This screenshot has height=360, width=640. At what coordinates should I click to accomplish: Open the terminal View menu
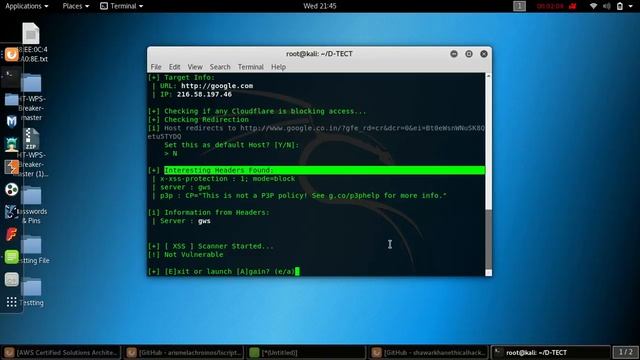195,67
